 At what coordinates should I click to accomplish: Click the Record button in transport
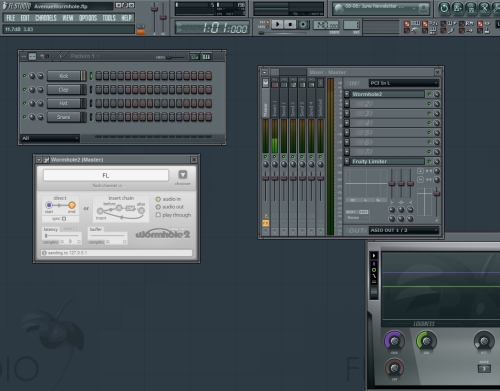(x=303, y=24)
